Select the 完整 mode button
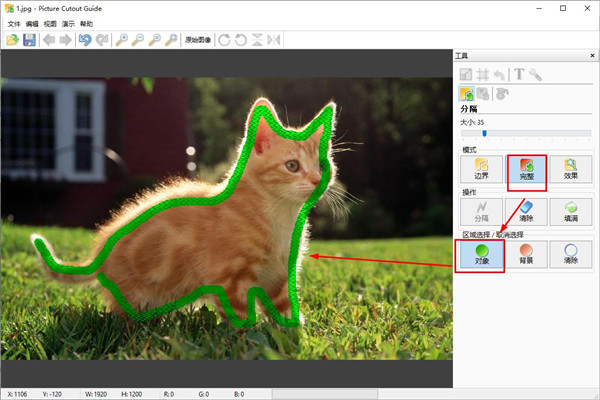 526,168
